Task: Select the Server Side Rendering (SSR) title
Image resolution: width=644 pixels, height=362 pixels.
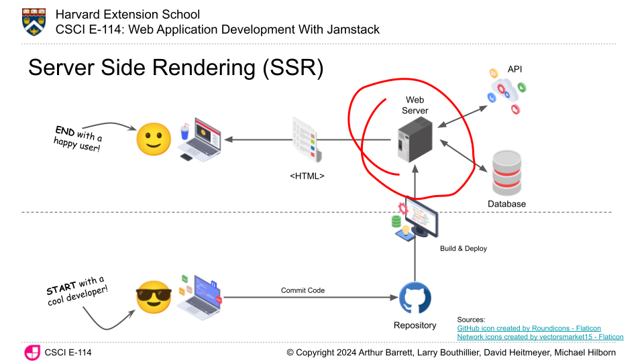Action: pyautogui.click(x=176, y=68)
